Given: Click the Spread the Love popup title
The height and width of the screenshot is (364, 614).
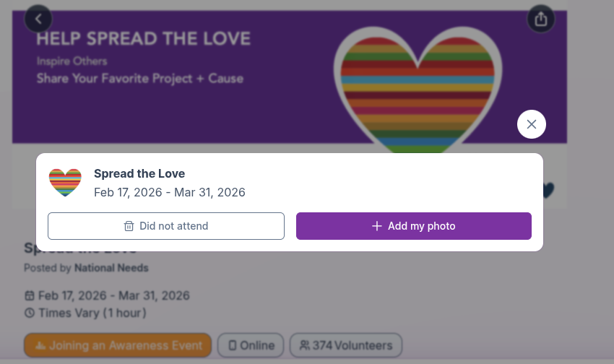Looking at the screenshot, I should (x=139, y=173).
